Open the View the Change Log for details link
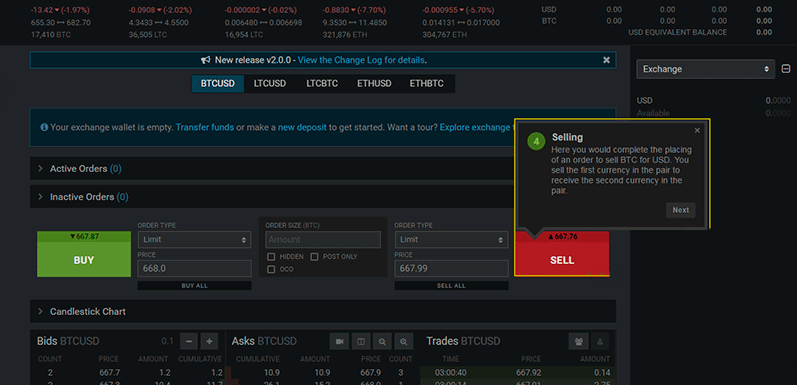797x385 pixels. click(361, 60)
